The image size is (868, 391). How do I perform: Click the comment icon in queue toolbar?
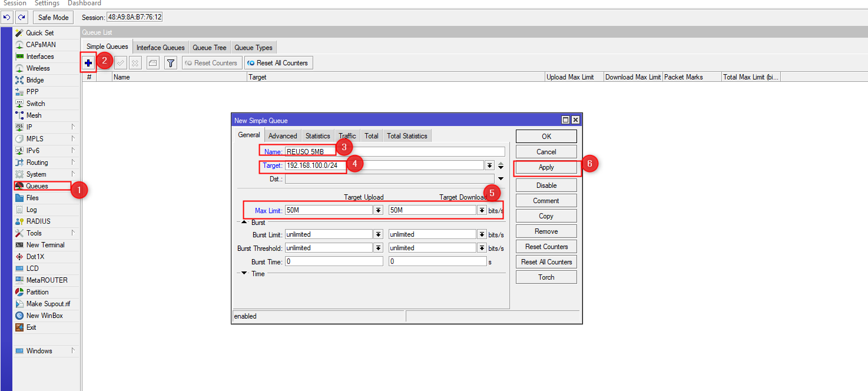pos(153,63)
